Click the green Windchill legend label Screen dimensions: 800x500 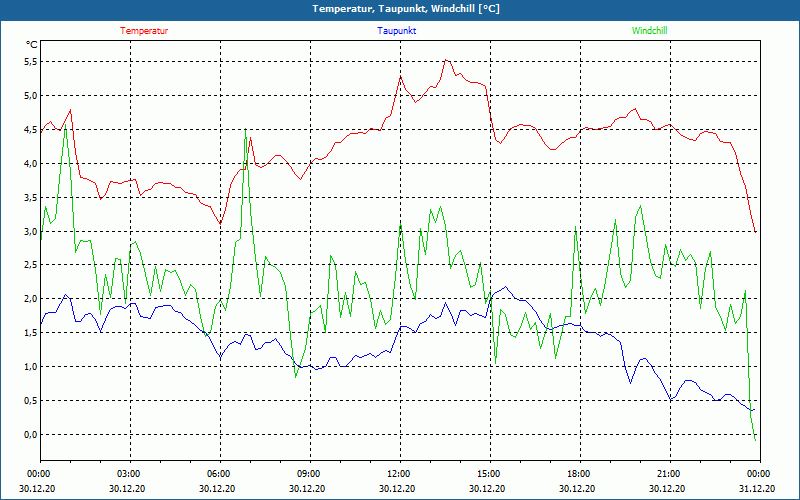point(649,31)
